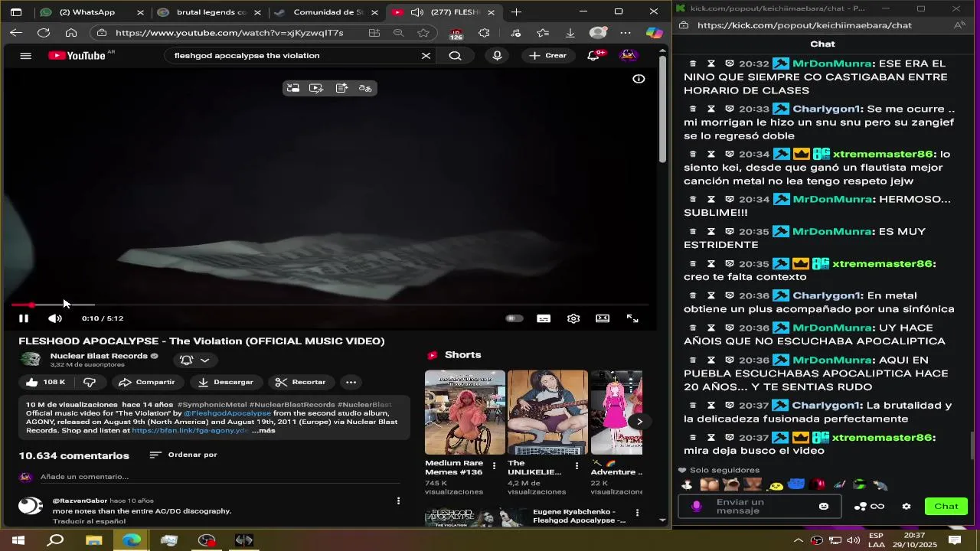Open Edge settings and more menu
Screen dimensions: 980x551
point(626,33)
